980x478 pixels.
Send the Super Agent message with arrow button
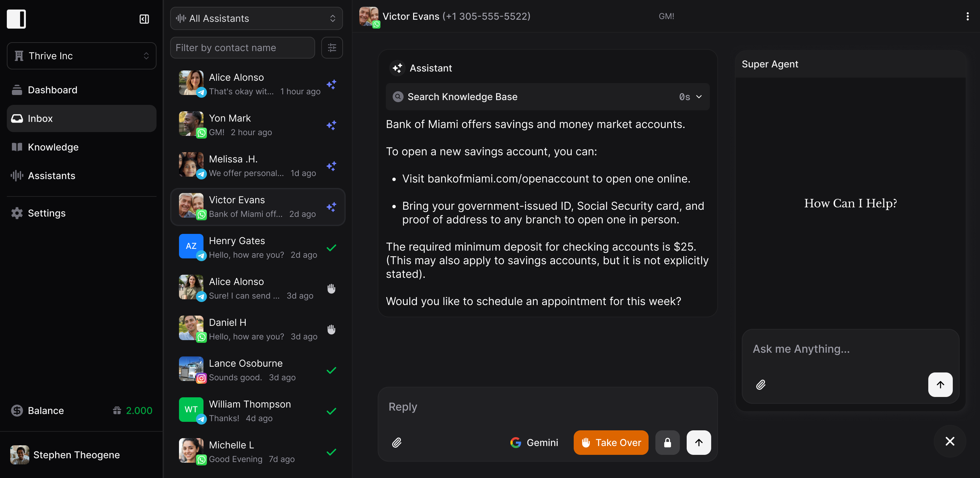pos(940,384)
